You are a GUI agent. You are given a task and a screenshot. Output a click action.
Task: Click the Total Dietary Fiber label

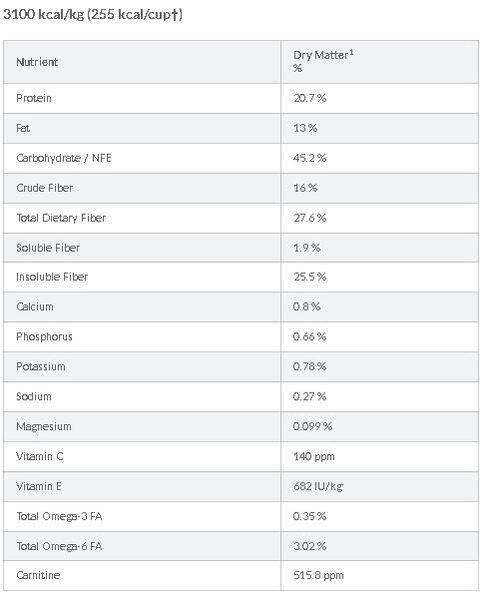[x=61, y=218]
